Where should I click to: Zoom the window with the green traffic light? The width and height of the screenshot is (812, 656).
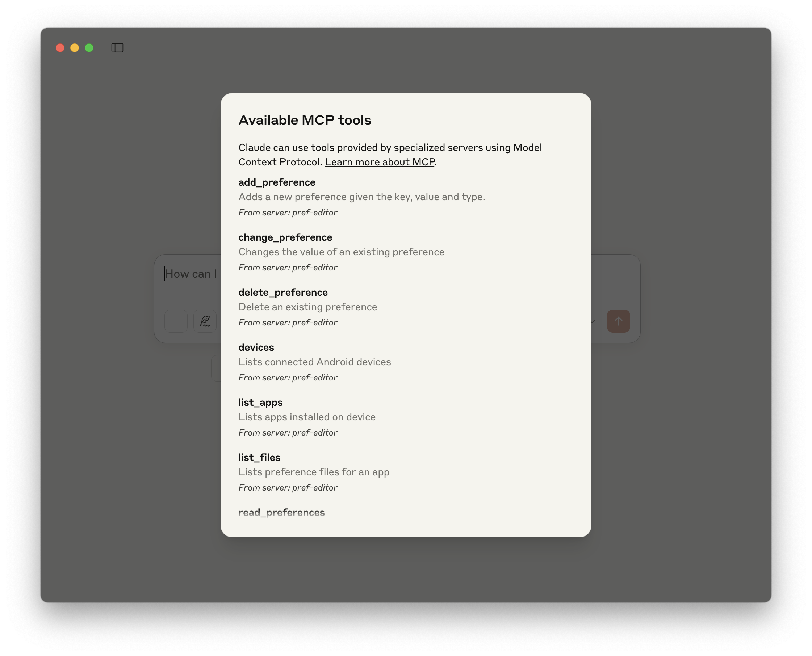click(89, 48)
